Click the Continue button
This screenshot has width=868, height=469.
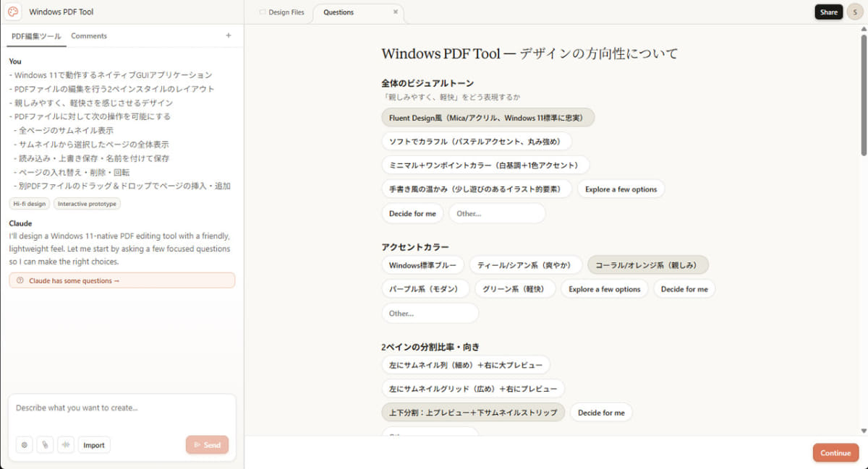click(835, 453)
